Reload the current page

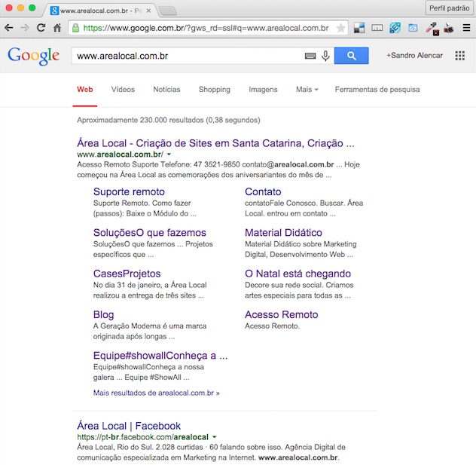(x=41, y=28)
